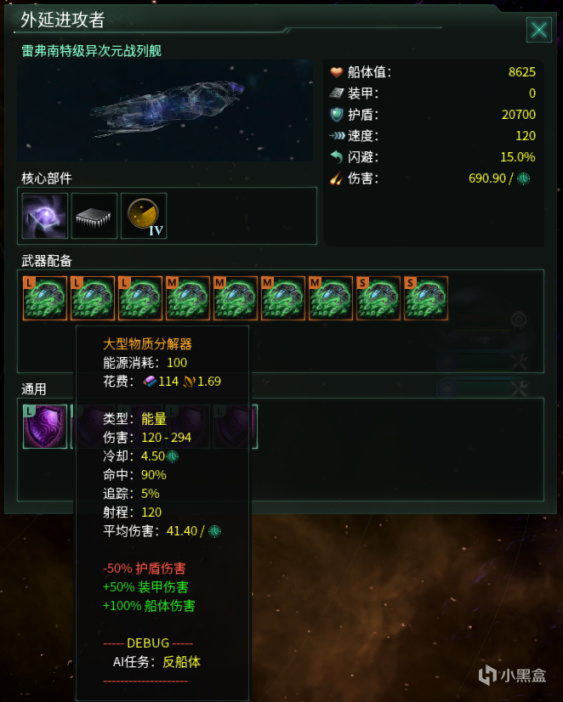Image resolution: width=563 pixels, height=702 pixels.
Task: Click the armor plate stat icon
Action: pos(336,93)
